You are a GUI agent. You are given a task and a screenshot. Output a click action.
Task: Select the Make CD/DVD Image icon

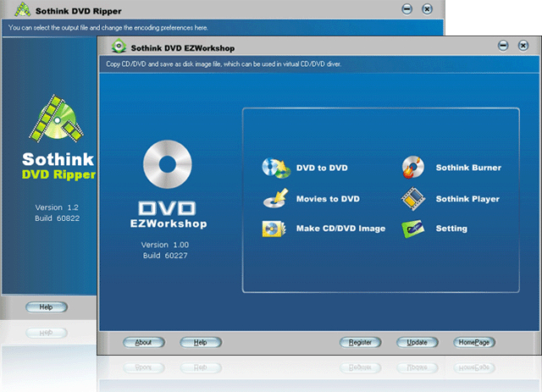275,229
